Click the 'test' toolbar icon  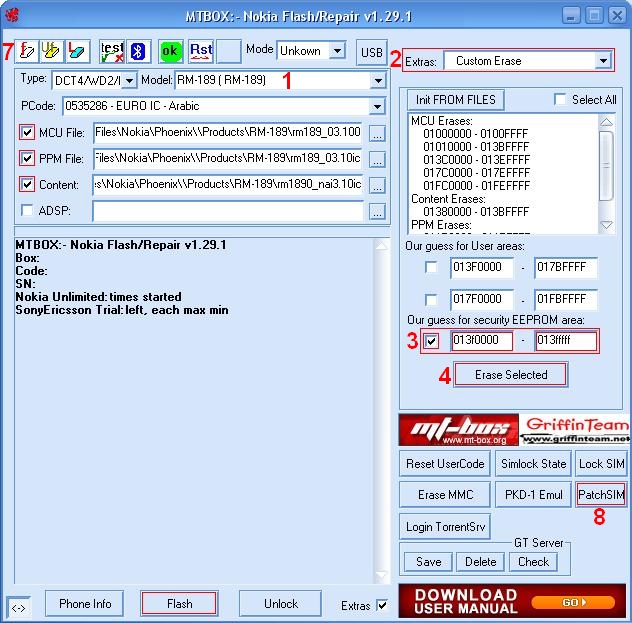point(112,51)
